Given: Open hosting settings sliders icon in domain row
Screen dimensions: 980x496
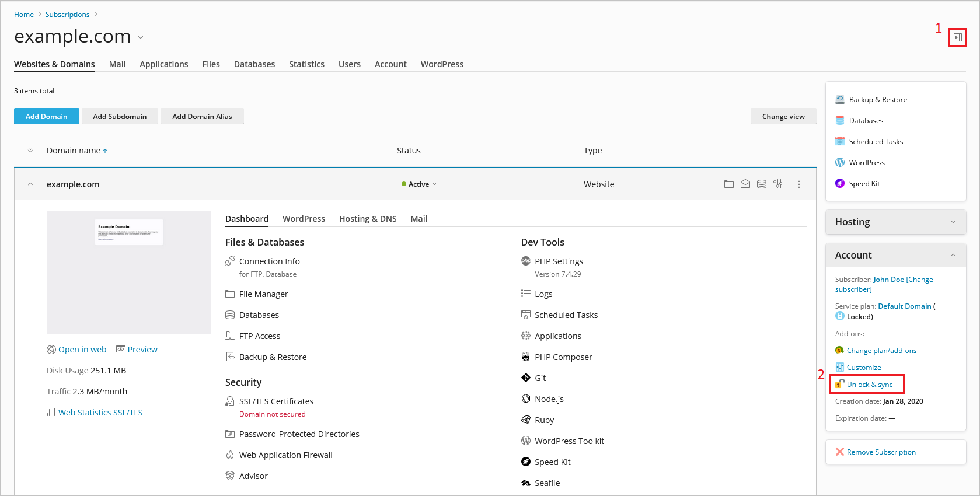Looking at the screenshot, I should (x=778, y=184).
